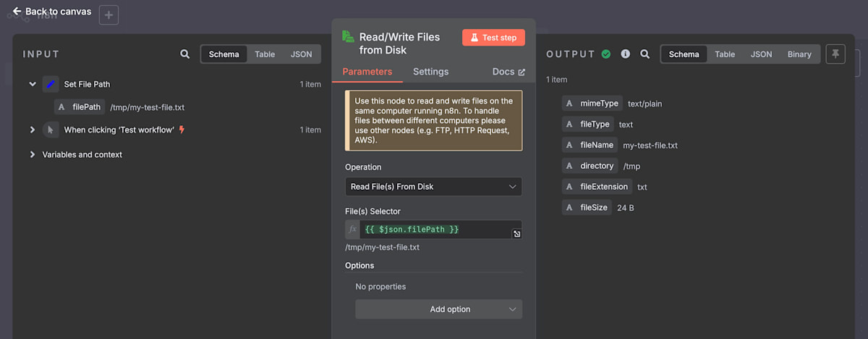Click the info icon next to OUTPUT
Viewport: 868px width, 339px height.
click(x=626, y=54)
